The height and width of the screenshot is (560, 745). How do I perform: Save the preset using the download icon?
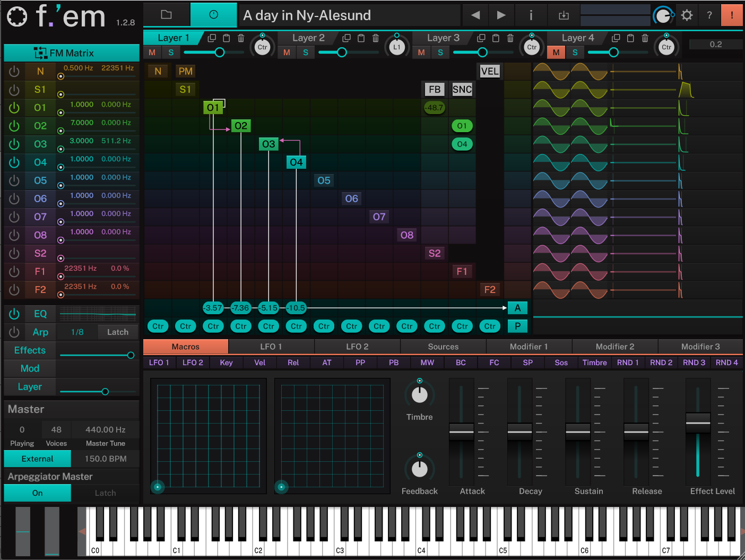tap(564, 15)
